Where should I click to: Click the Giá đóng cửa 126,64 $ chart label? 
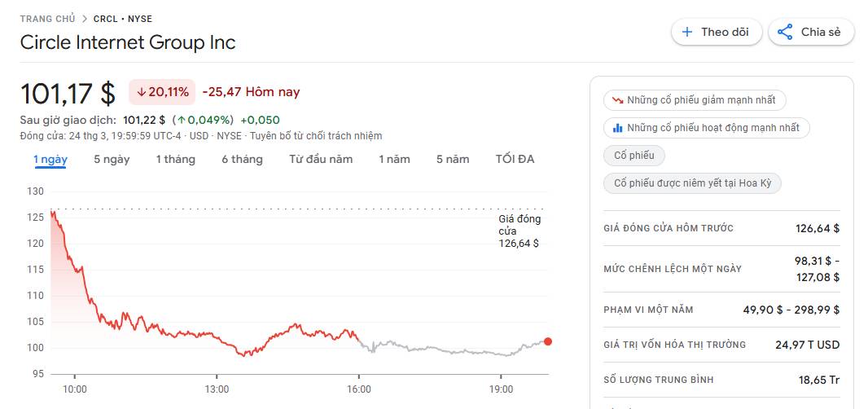pyautogui.click(x=519, y=231)
